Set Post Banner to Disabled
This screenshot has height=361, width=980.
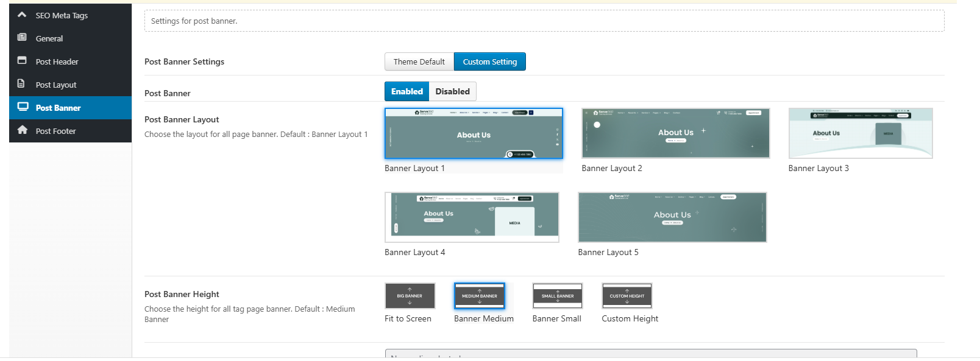pyautogui.click(x=452, y=91)
